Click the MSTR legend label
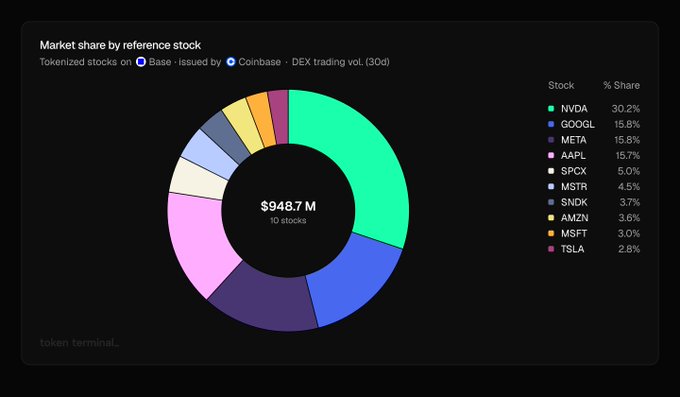Screen dimensions: 680x397 tap(574, 187)
